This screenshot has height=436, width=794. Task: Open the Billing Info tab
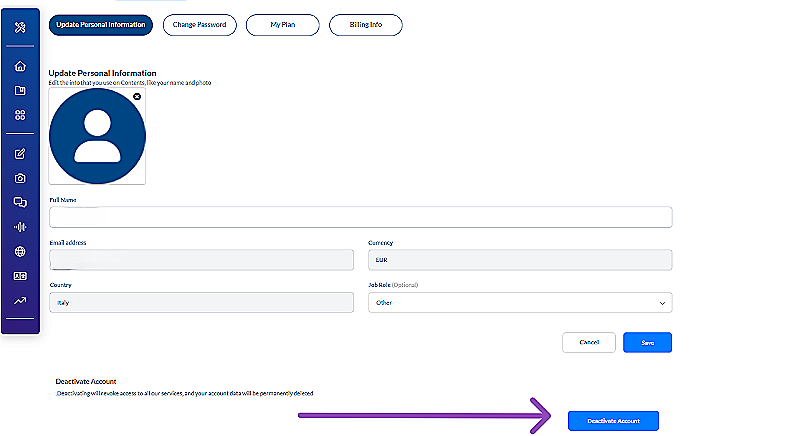[x=365, y=24]
